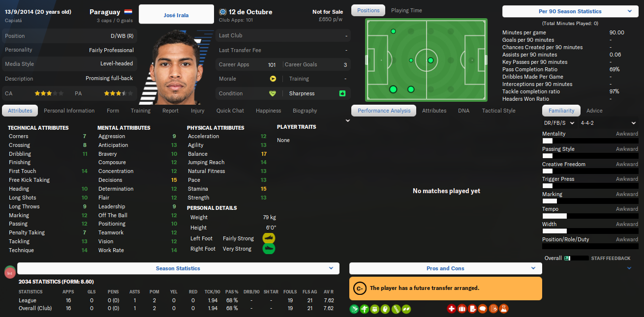644x317 pixels.
Task: Click the green sharpness thumbs-up icon
Action: tap(342, 93)
